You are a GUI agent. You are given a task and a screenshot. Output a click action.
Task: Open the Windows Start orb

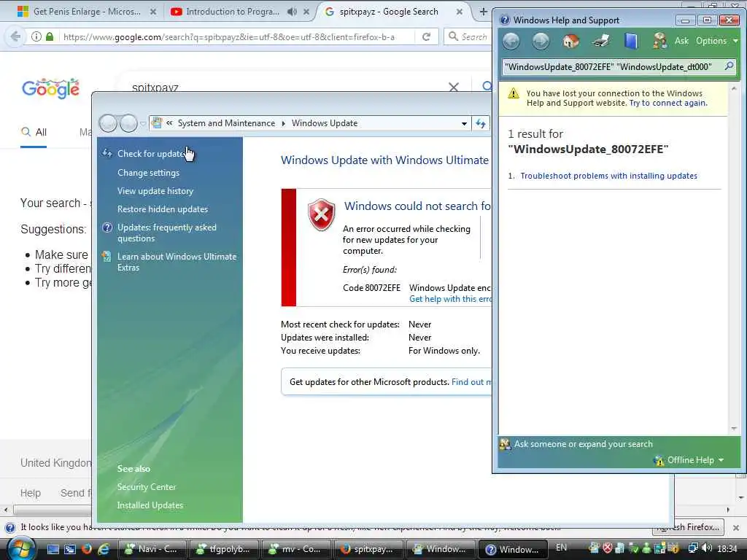tap(20, 548)
